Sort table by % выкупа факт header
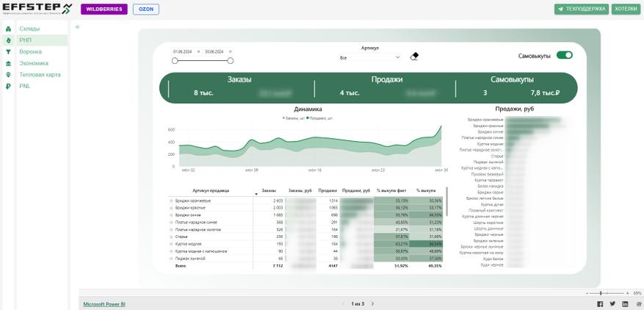This screenshot has height=310, width=644. (391, 191)
